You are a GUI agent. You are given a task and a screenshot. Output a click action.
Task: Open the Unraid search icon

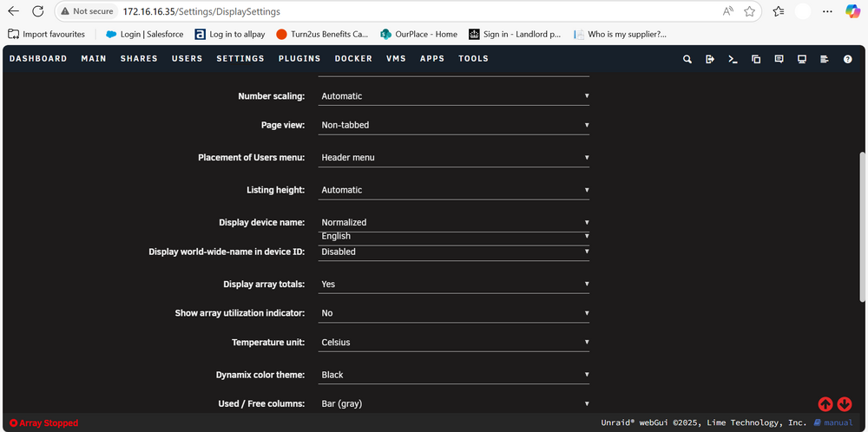click(x=687, y=59)
